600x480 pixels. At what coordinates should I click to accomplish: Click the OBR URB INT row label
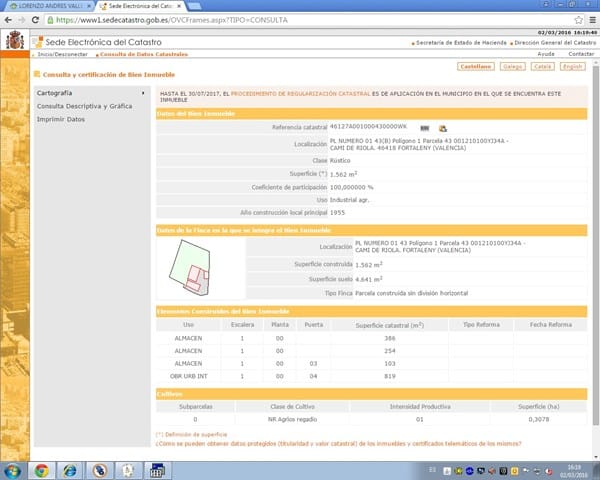point(188,376)
